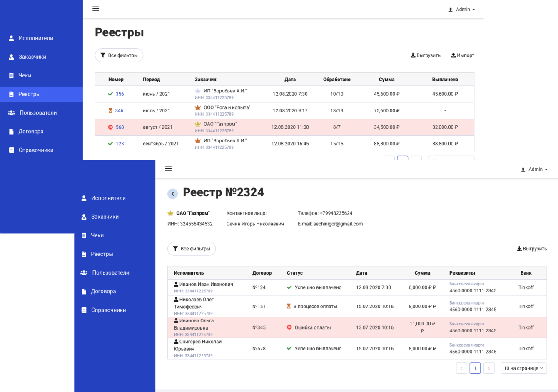Click the Справочники icon in lower sidebar

84,310
